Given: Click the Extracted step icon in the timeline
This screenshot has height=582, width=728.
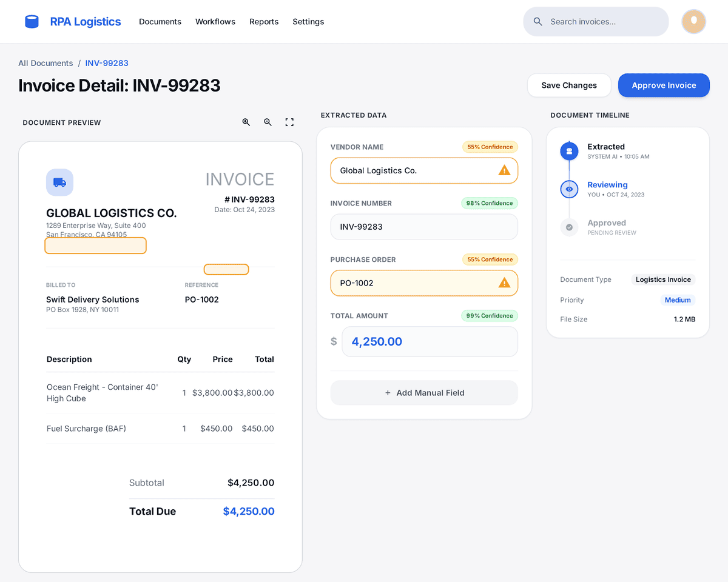Looking at the screenshot, I should (569, 151).
